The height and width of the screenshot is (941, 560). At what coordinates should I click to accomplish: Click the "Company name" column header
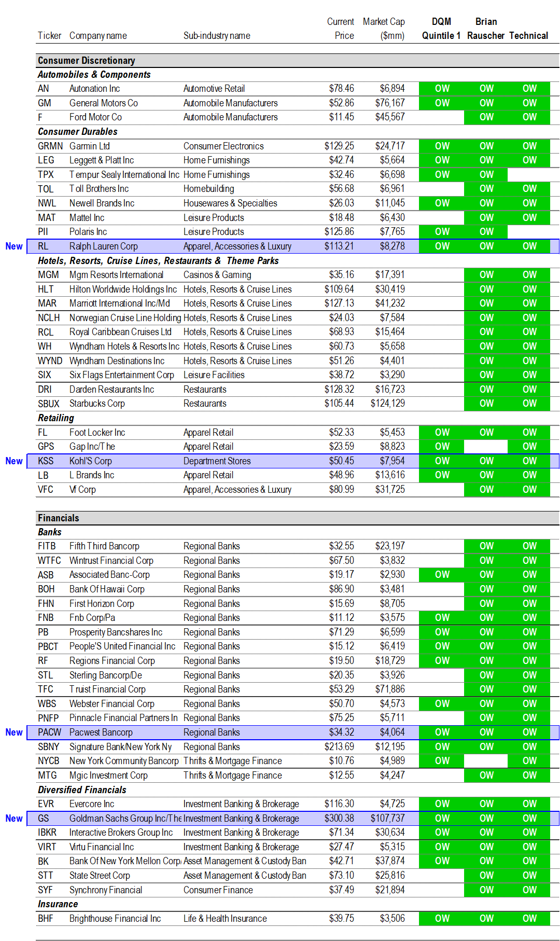click(98, 36)
